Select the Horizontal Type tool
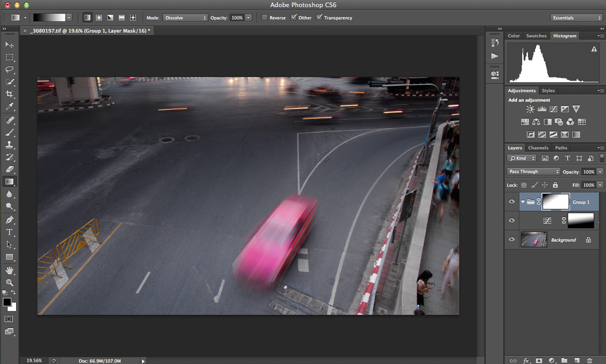This screenshot has height=364, width=606. click(x=9, y=232)
